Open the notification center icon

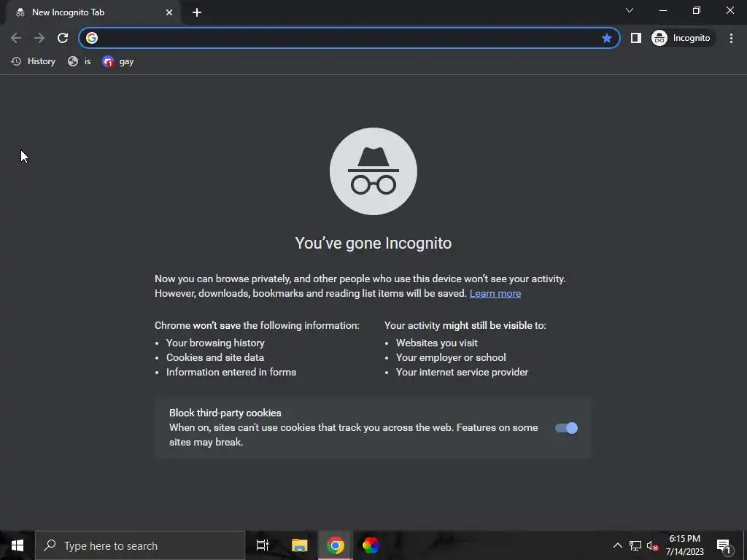[x=724, y=545]
